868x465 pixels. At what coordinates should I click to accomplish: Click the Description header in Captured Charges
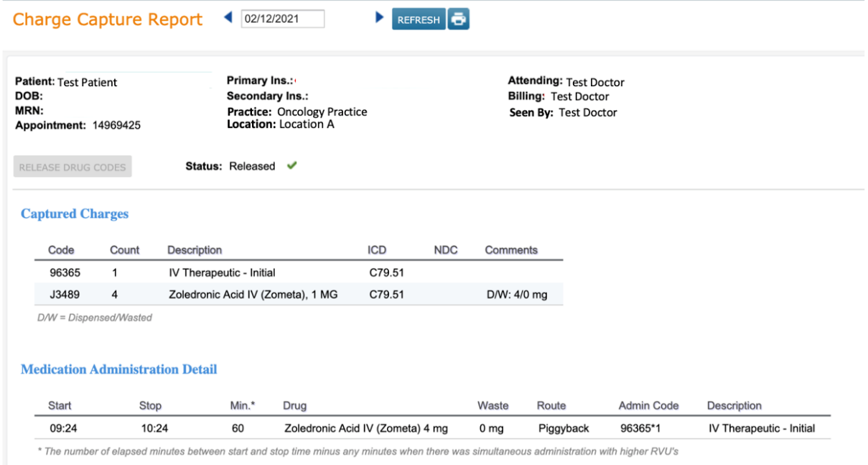(x=195, y=250)
